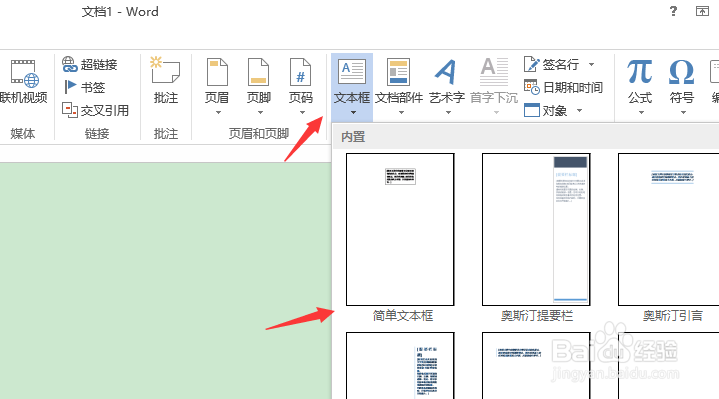The width and height of the screenshot is (719, 399).
Task: Expand the Object (对象) dropdown arrow
Action: click(579, 110)
